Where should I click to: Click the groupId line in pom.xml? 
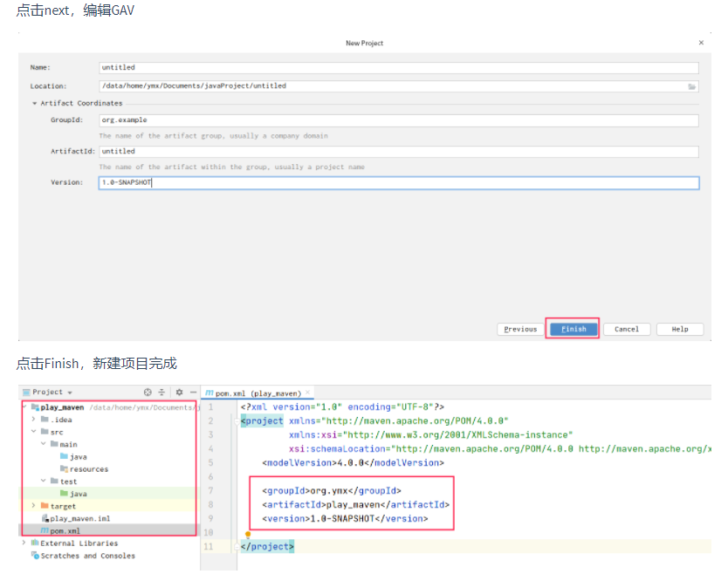click(x=332, y=491)
